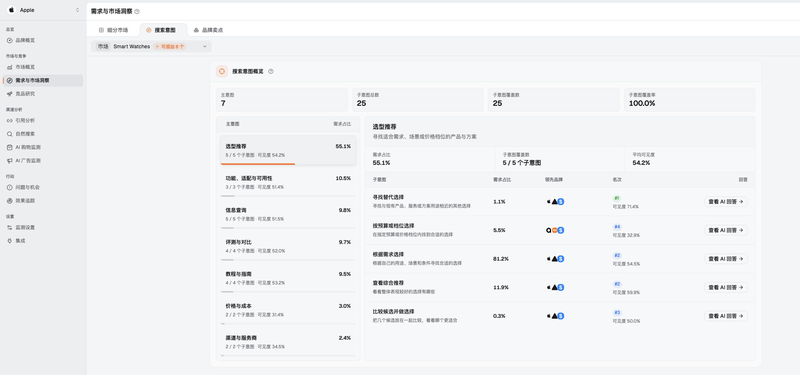Select the 选型推荐 main intent row
The height and width of the screenshot is (375, 800).
tap(288, 151)
